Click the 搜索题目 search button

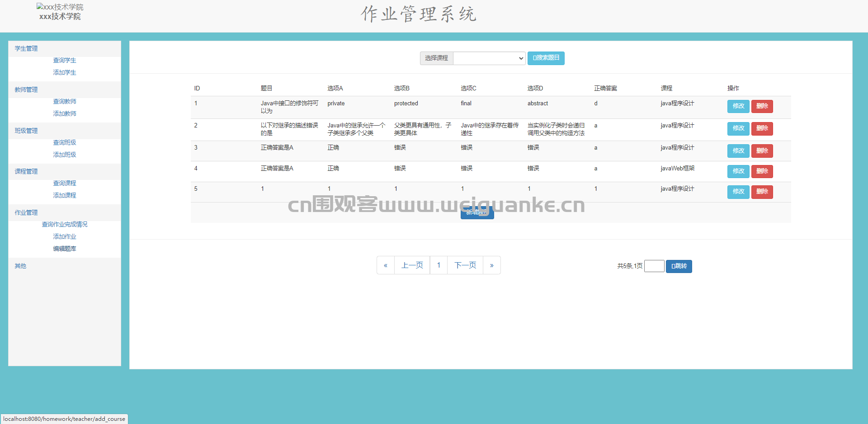(x=546, y=58)
